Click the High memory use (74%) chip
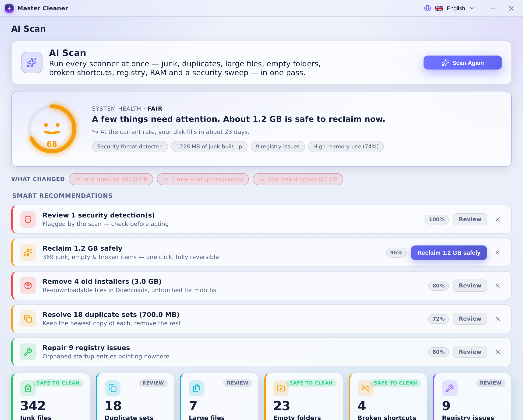Viewport: 523px width, 420px height. 346,147
